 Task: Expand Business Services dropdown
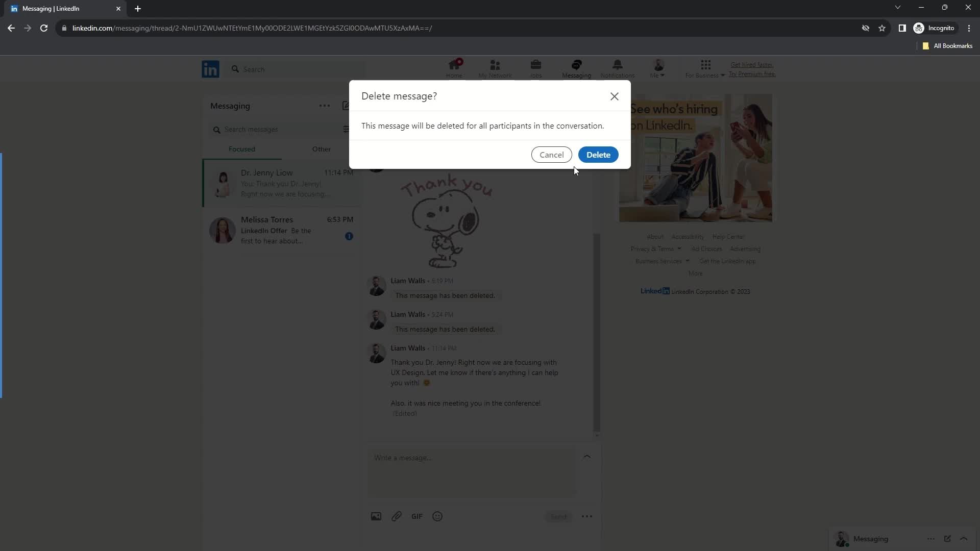tap(663, 261)
